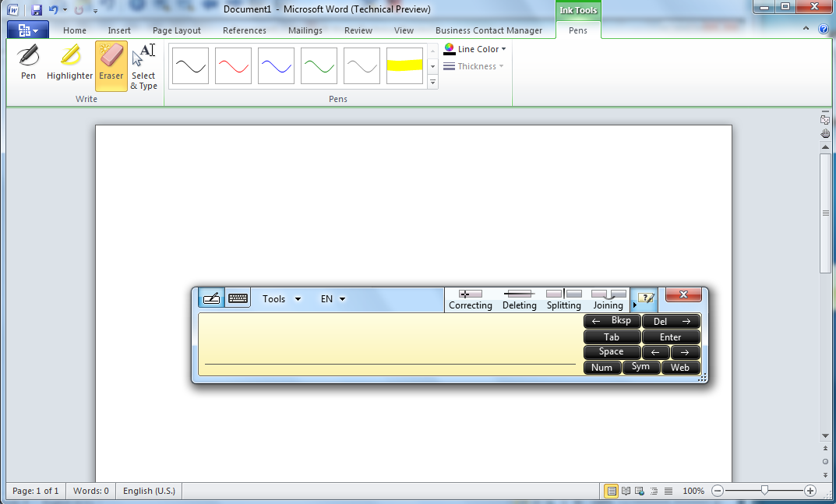The height and width of the screenshot is (504, 836).
Task: Activate the Eraser tool
Action: (x=111, y=62)
